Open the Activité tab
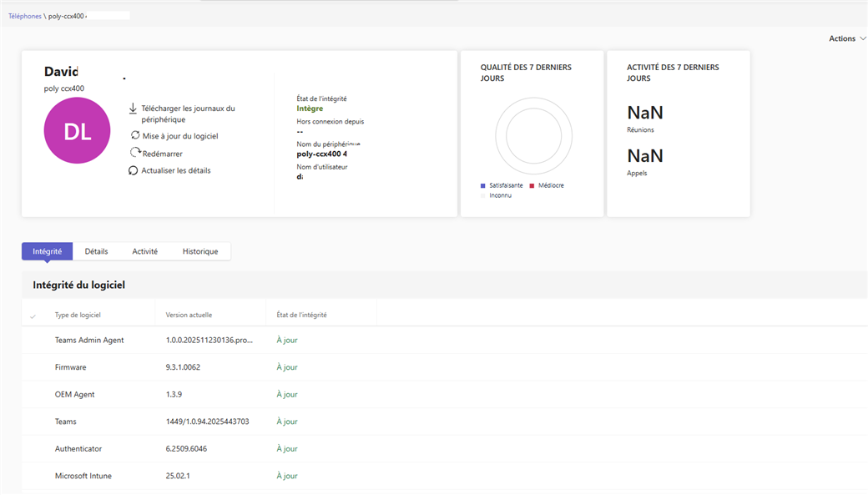868x495 pixels. click(x=144, y=251)
